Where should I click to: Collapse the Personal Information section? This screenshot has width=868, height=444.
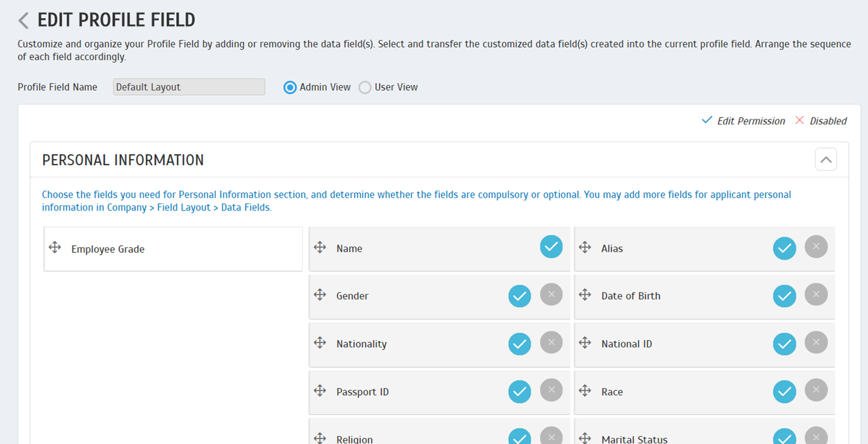tap(826, 159)
